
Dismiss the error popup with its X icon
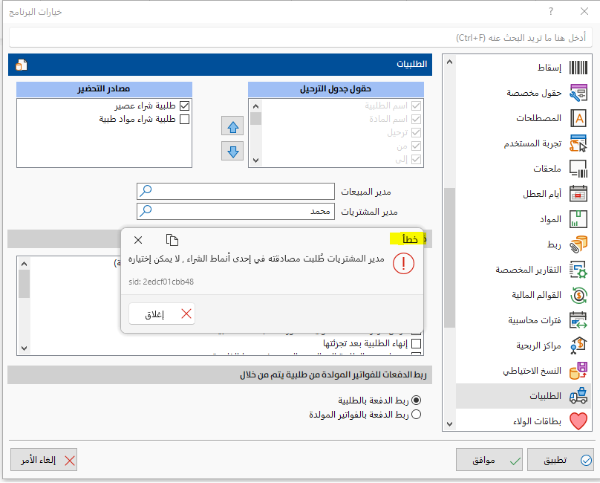[x=138, y=240]
